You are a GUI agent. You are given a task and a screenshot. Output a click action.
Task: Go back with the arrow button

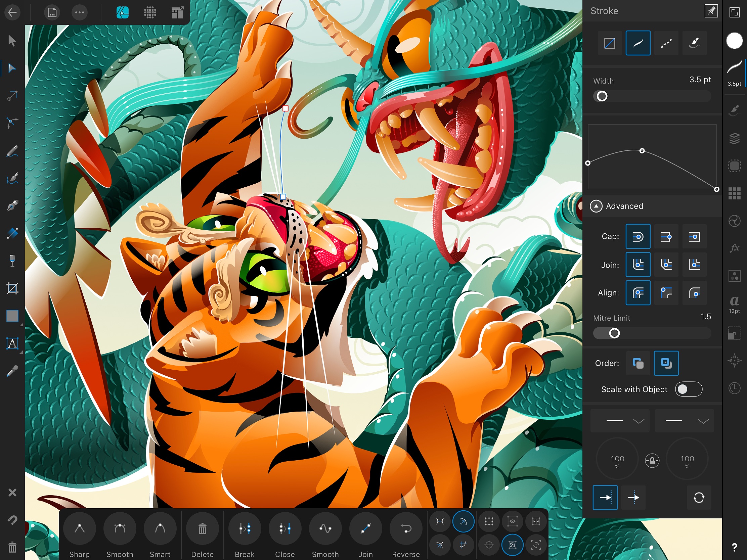12,12
